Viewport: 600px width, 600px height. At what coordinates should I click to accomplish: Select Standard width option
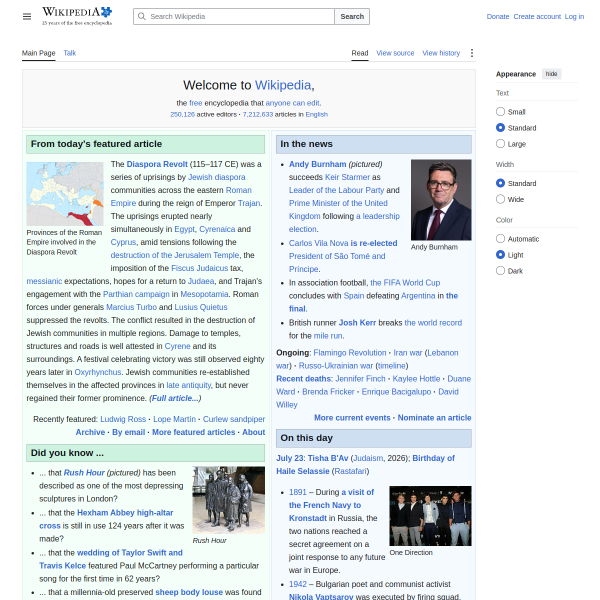tap(500, 183)
